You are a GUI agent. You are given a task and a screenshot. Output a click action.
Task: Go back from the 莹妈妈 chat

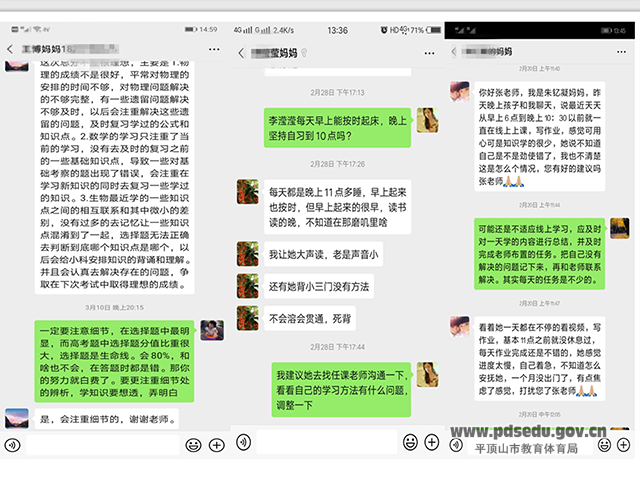[x=240, y=51]
